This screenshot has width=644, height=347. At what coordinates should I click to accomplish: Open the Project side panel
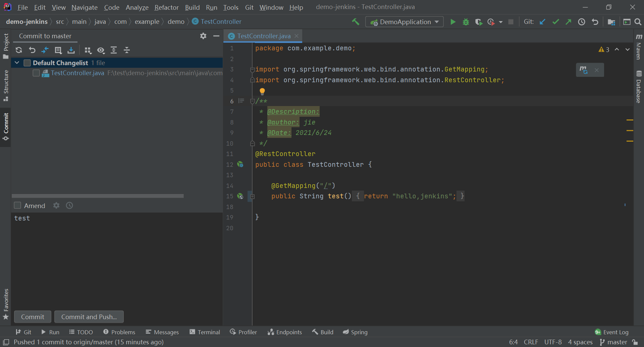pyautogui.click(x=6, y=46)
